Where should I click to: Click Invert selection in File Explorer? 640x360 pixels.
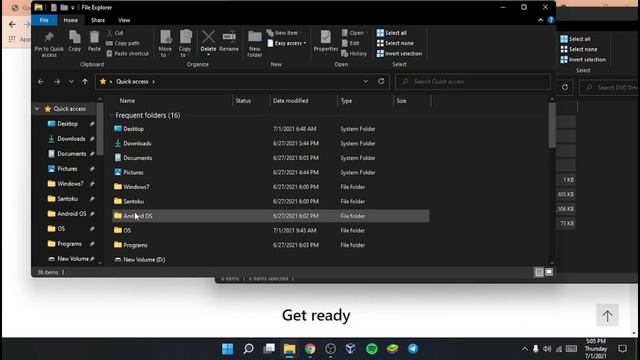pyautogui.click(x=399, y=53)
